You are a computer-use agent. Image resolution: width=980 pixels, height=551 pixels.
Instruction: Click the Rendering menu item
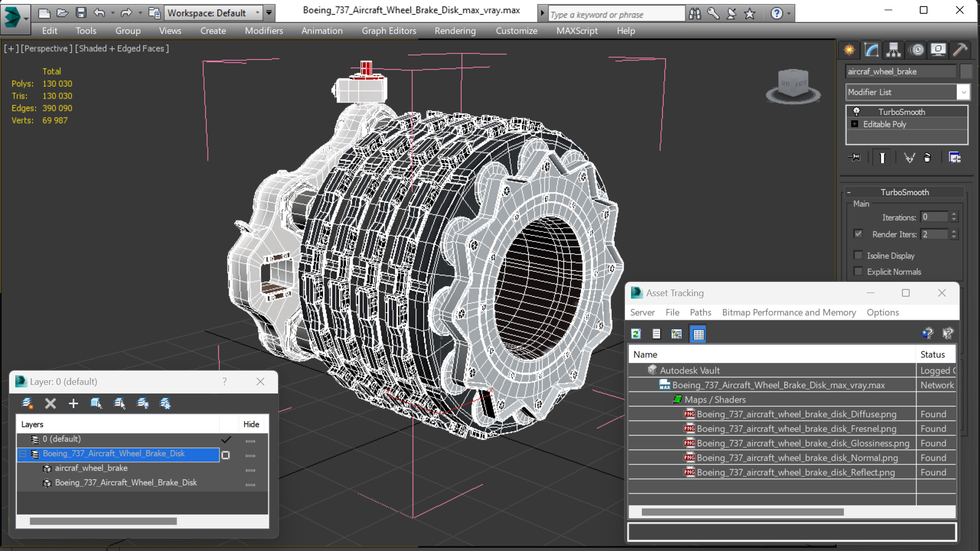click(456, 30)
